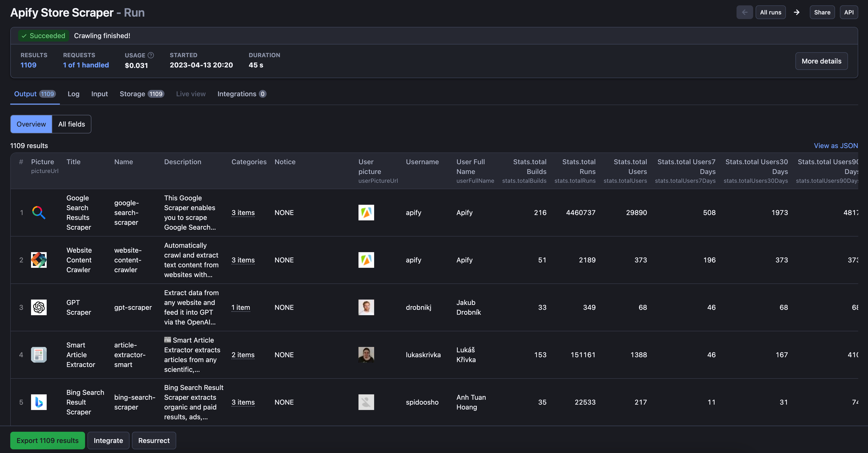Click Anh Tuan Hoang full name cell

(471, 402)
